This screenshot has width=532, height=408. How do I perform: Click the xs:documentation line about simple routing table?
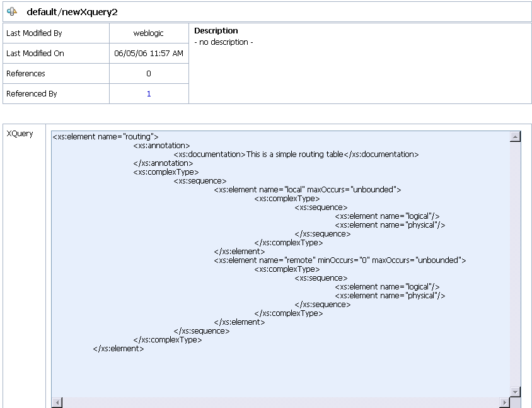296,154
